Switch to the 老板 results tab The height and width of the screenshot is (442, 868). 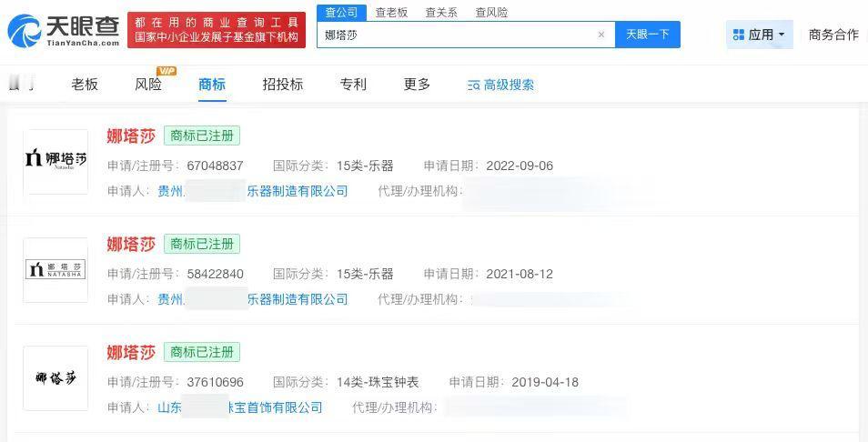[85, 84]
